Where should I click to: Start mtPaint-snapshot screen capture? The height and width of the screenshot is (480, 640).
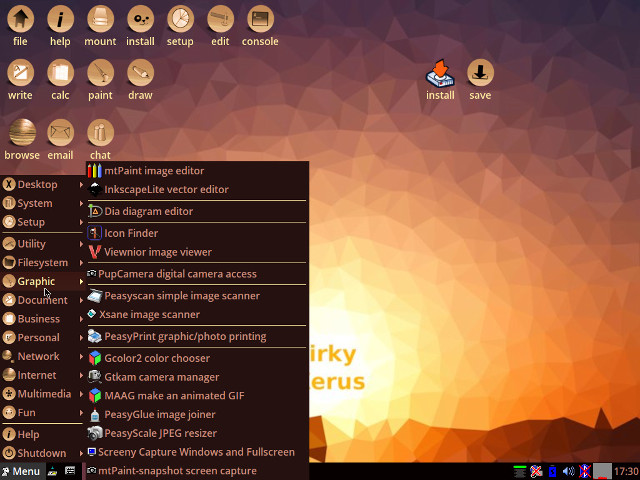(x=197, y=471)
